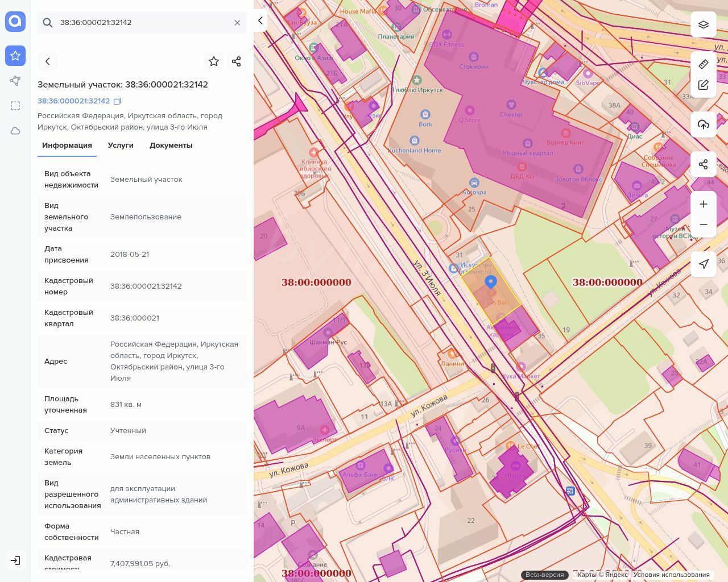This screenshot has height=582, width=728.
Task: Click the cadastral number search field
Action: coord(142,23)
